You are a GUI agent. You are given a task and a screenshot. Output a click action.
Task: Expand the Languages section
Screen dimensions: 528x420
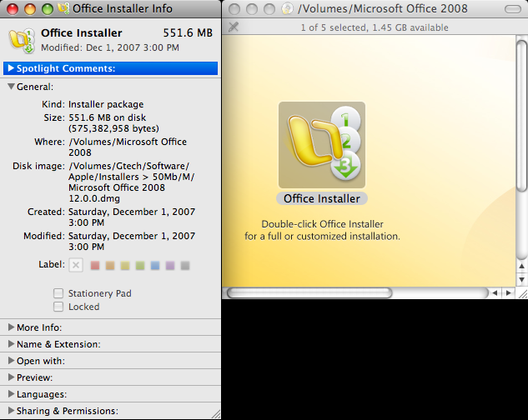click(x=11, y=393)
